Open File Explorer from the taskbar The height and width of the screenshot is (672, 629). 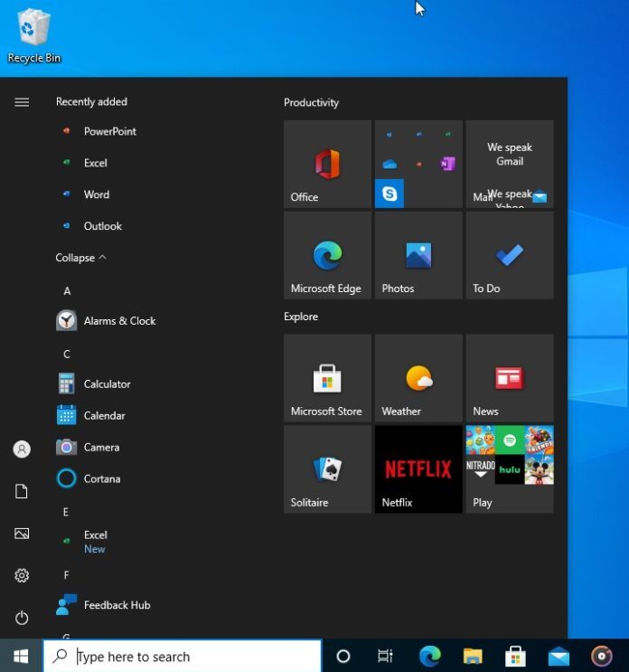(473, 657)
